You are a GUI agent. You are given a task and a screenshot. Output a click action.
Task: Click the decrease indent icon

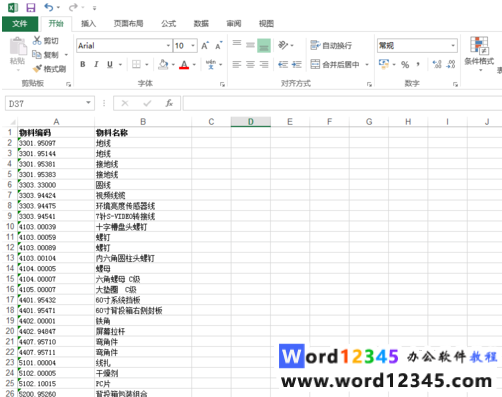click(x=283, y=64)
